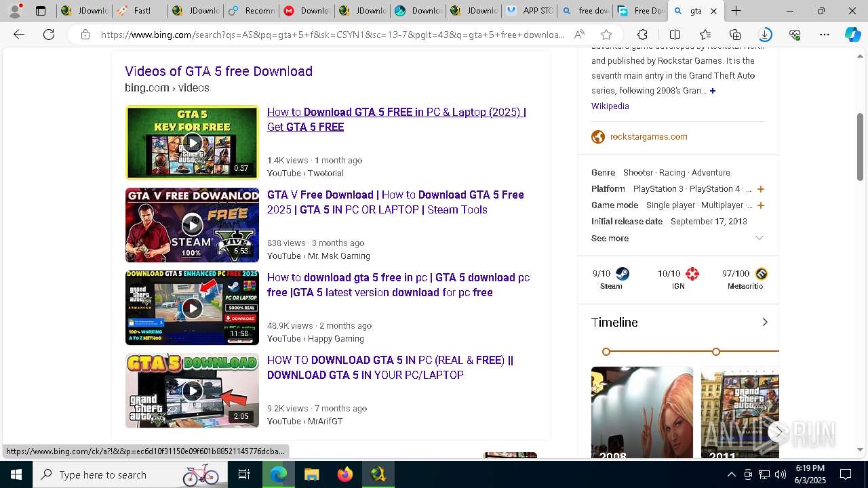This screenshot has height=488, width=868.
Task: Expand the Wikipedia description text
Action: [713, 91]
